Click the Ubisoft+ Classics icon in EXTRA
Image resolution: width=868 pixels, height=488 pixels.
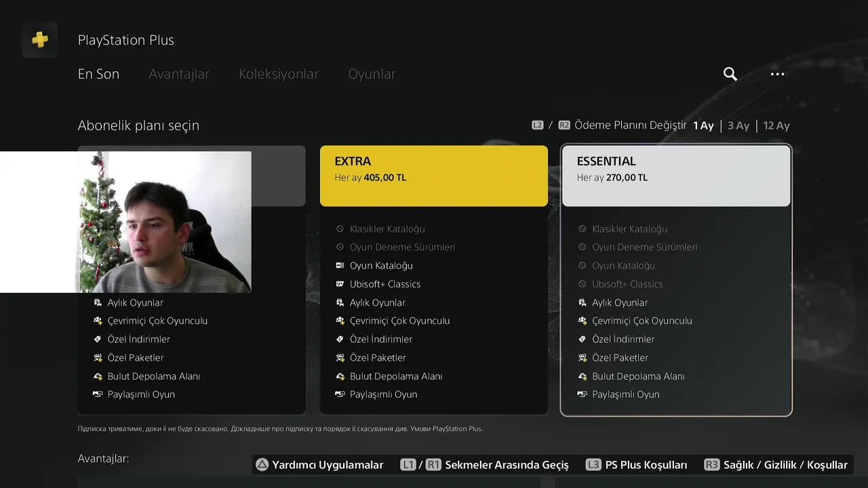(x=340, y=284)
